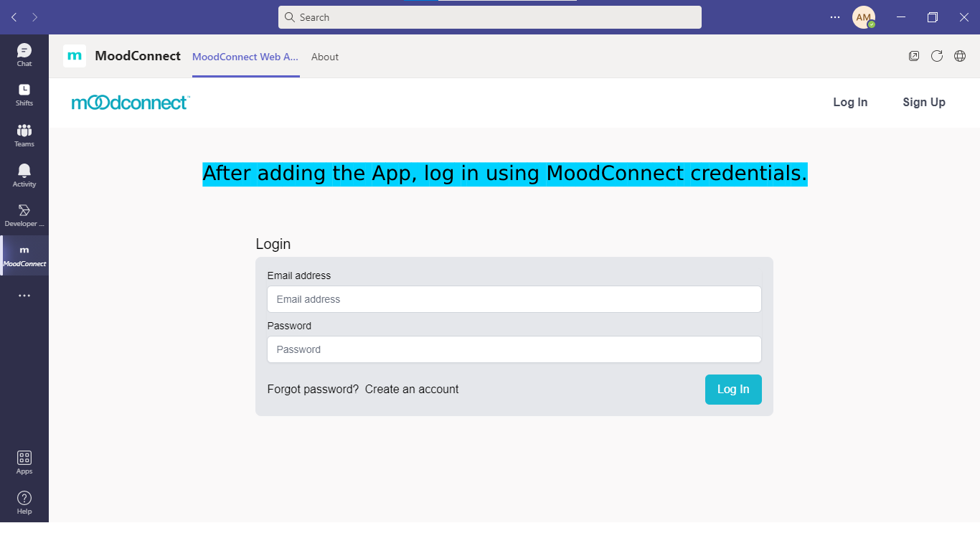
Task: Open the AM profile avatar menu
Action: click(864, 17)
